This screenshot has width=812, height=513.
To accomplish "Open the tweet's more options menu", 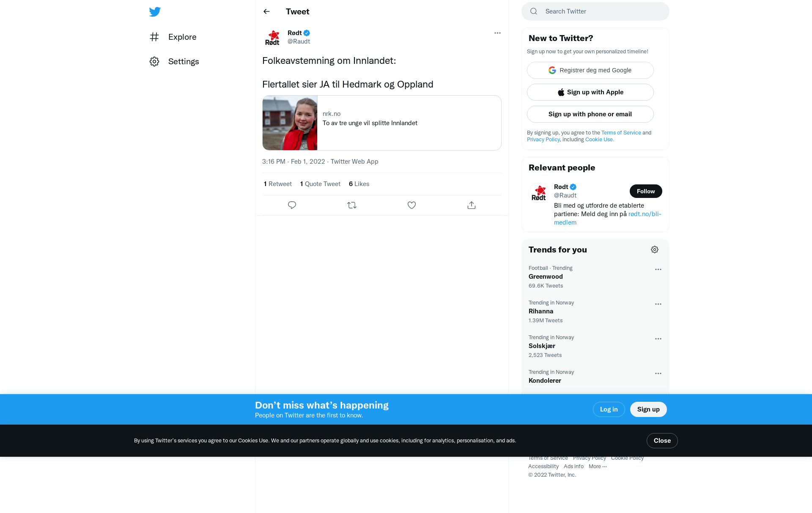I will click(497, 33).
